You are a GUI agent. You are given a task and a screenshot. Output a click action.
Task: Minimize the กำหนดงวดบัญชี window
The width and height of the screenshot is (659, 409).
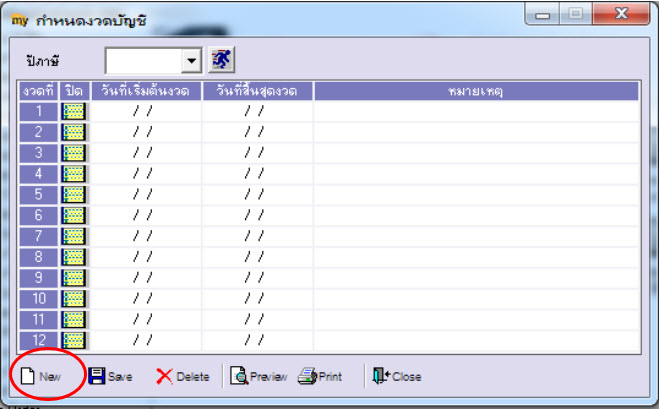tap(543, 15)
